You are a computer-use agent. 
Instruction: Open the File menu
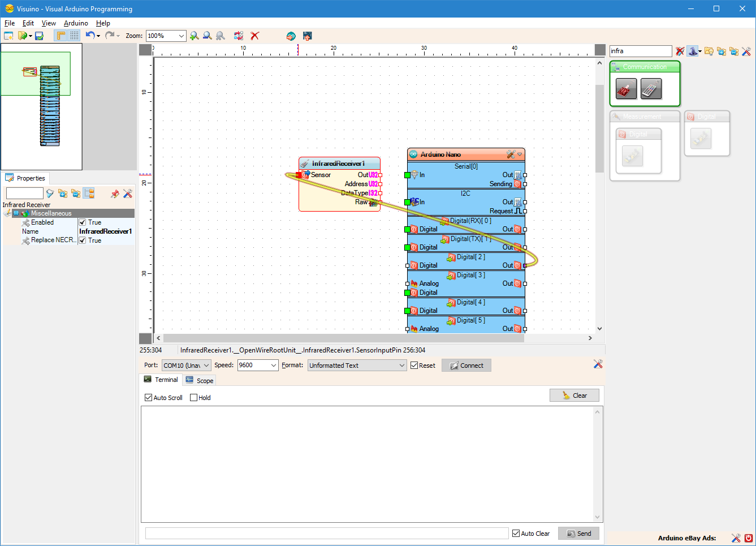tap(10, 23)
